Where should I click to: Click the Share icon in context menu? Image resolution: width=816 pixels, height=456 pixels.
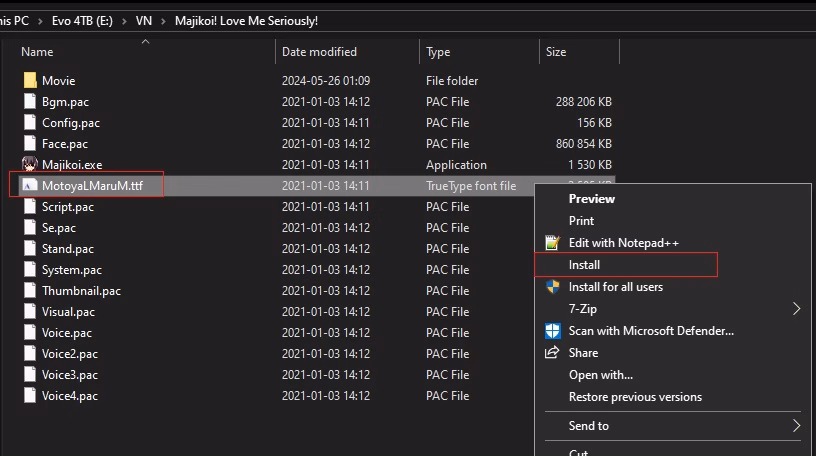(x=552, y=353)
